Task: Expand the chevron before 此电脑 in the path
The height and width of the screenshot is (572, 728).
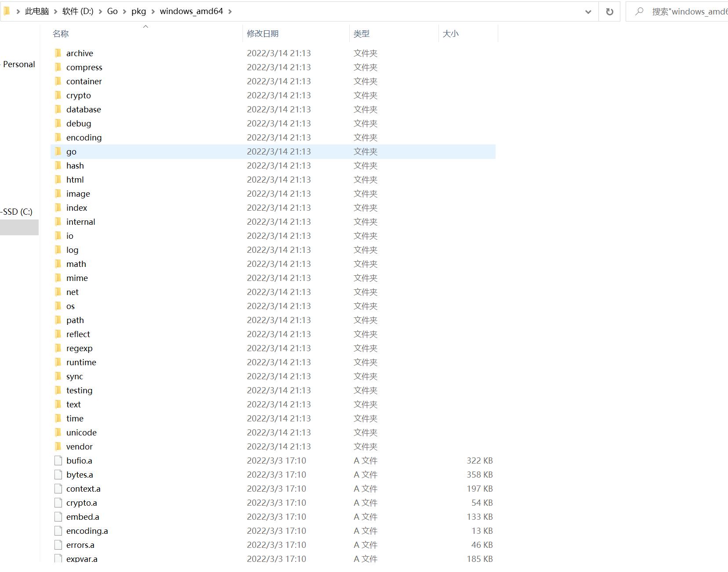Action: pyautogui.click(x=18, y=11)
